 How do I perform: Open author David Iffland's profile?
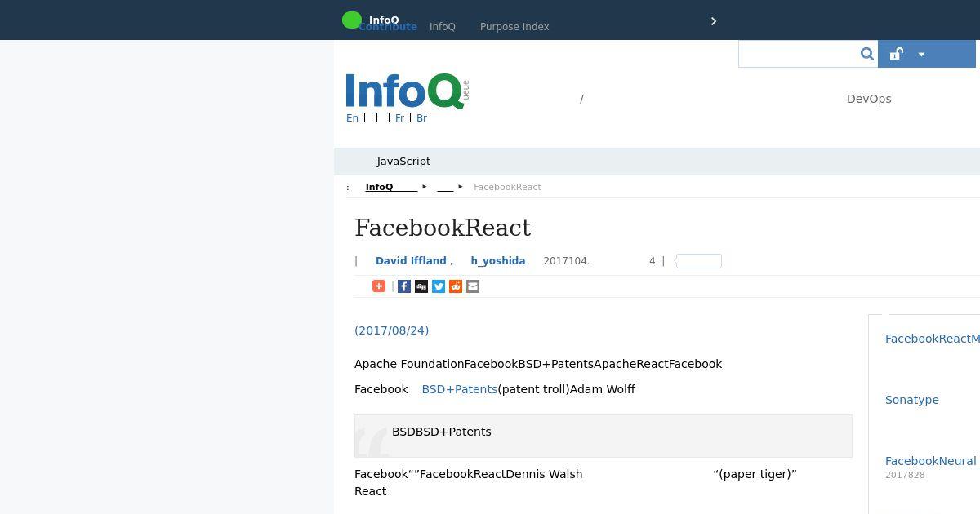411,261
